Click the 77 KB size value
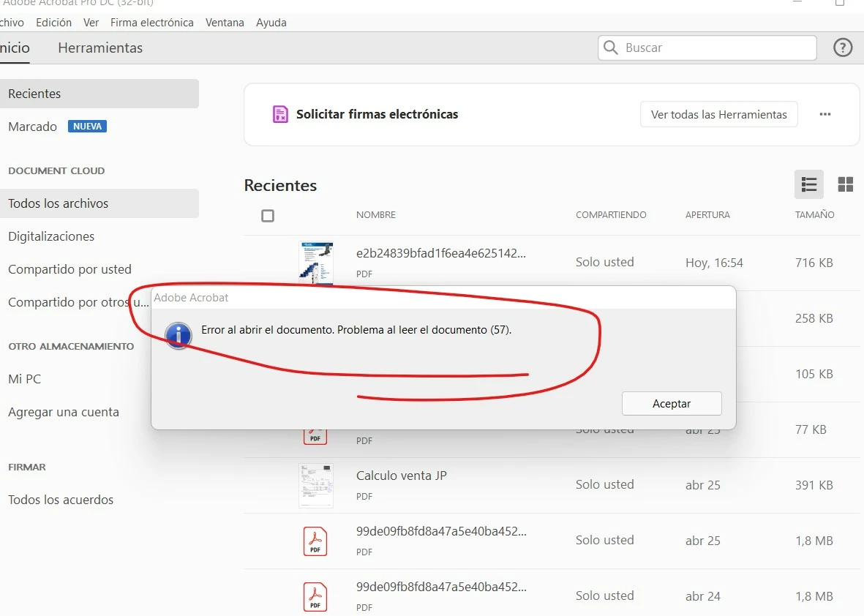The image size is (864, 616). tap(811, 429)
